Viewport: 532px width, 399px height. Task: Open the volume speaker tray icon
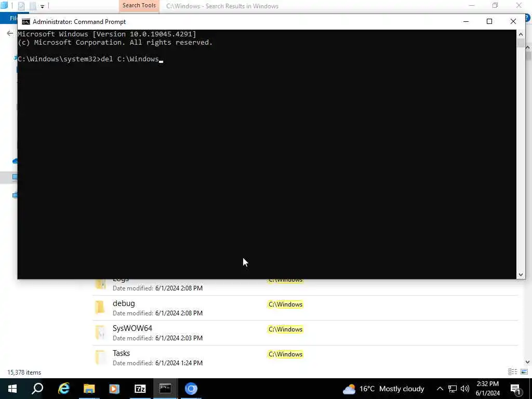465,389
